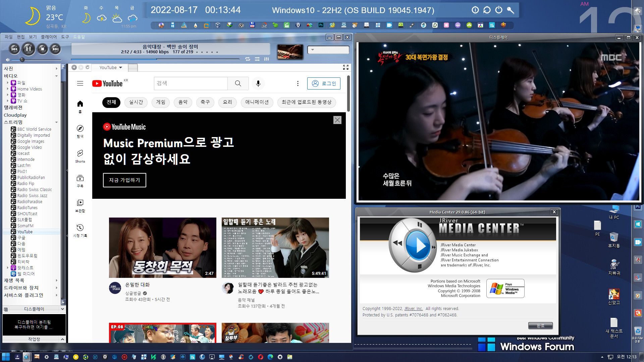Reload the embedded browser page
The height and width of the screenshot is (362, 644).
click(x=88, y=67)
